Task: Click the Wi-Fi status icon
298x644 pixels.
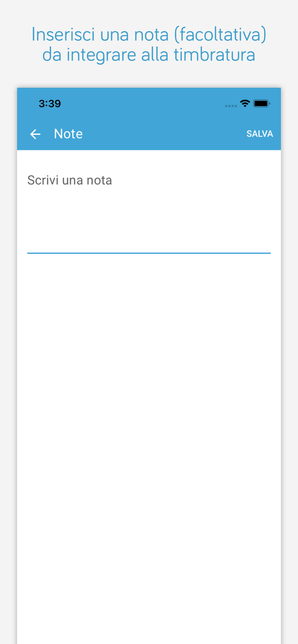Action: [x=245, y=103]
